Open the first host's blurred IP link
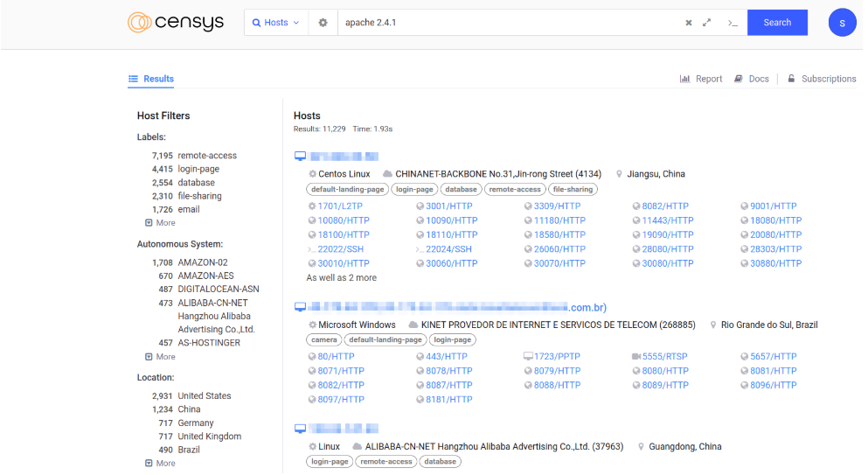The image size is (868, 475). click(344, 157)
